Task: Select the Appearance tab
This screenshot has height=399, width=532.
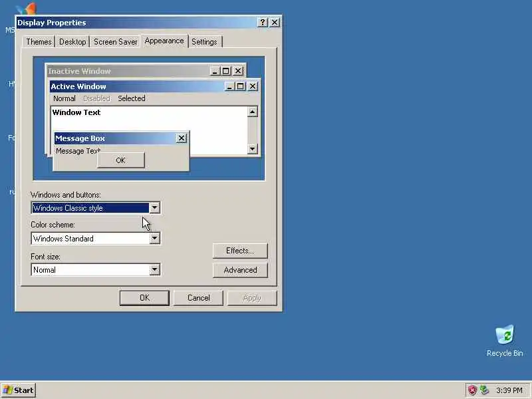Action: coord(164,41)
